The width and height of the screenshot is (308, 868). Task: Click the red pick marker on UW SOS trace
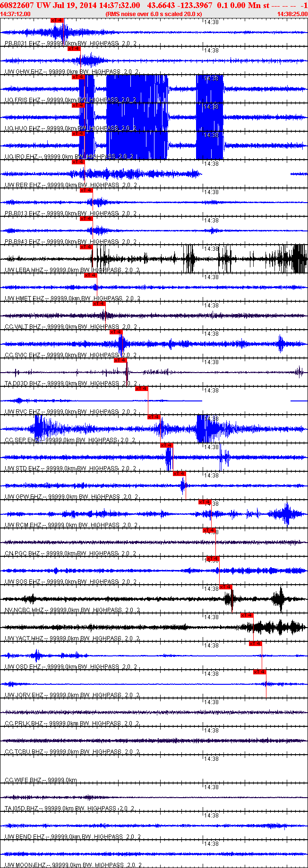214,559
